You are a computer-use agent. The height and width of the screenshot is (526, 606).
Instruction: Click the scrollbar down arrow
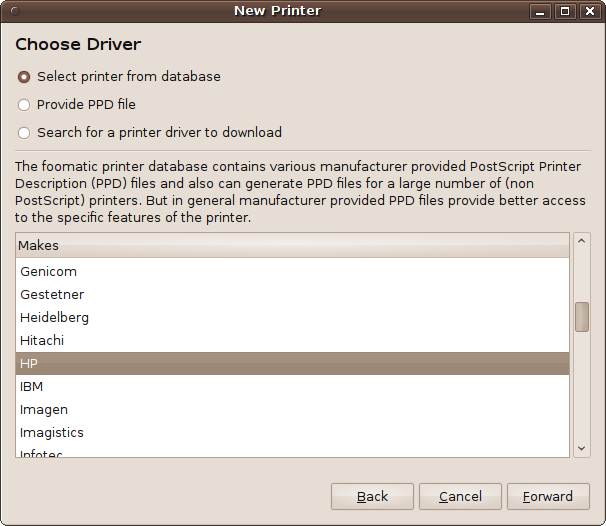pyautogui.click(x=582, y=448)
